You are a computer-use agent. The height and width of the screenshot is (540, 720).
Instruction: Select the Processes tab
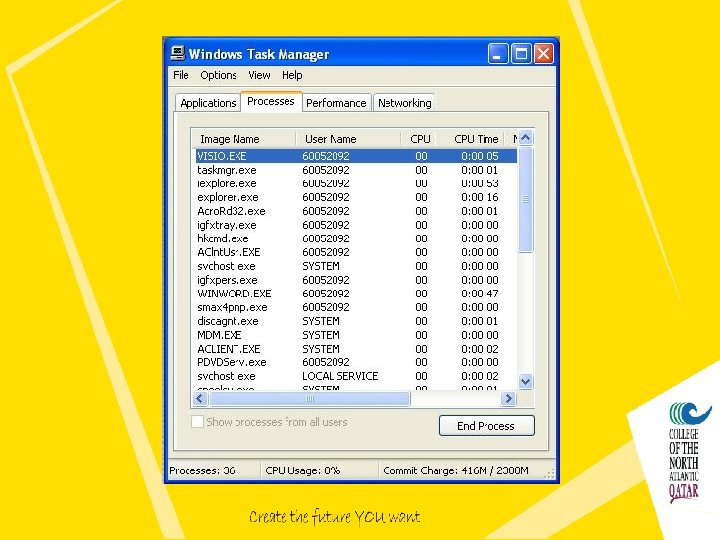[271, 101]
